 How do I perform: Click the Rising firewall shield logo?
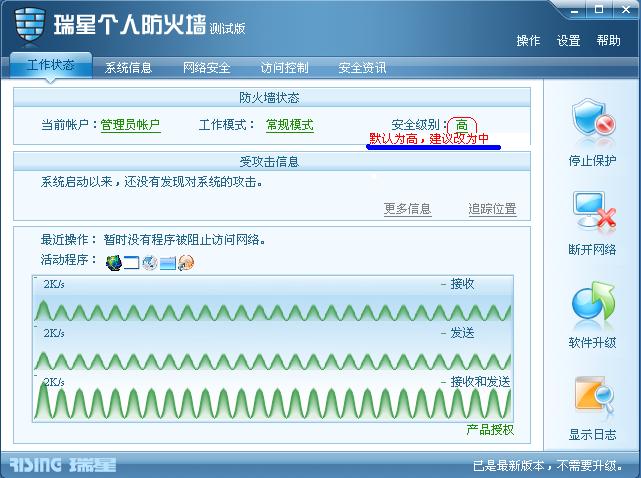29,24
